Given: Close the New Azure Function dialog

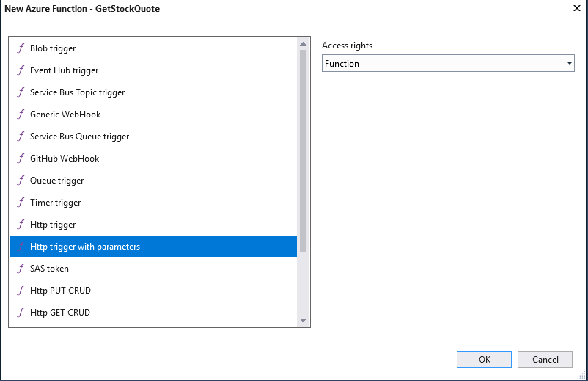Looking at the screenshot, I should coord(577,8).
